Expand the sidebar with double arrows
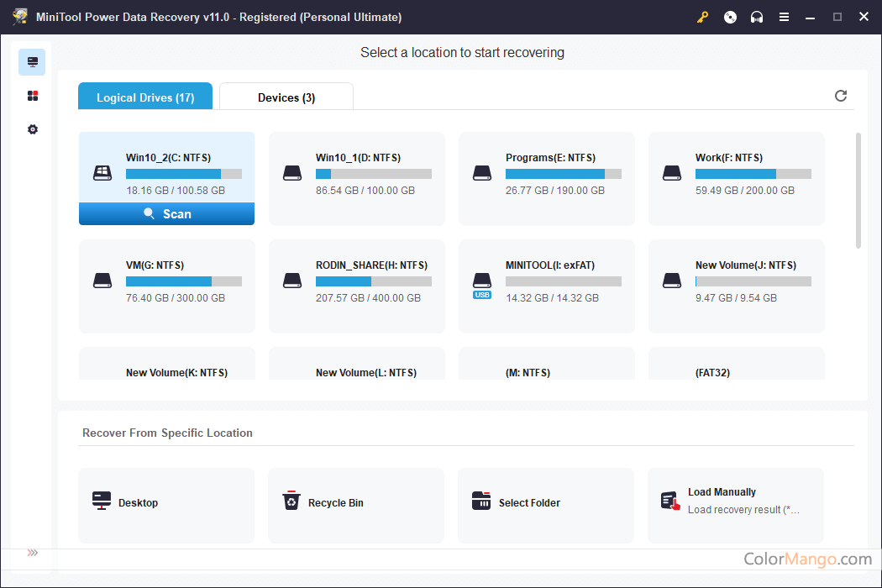882x588 pixels. click(33, 553)
